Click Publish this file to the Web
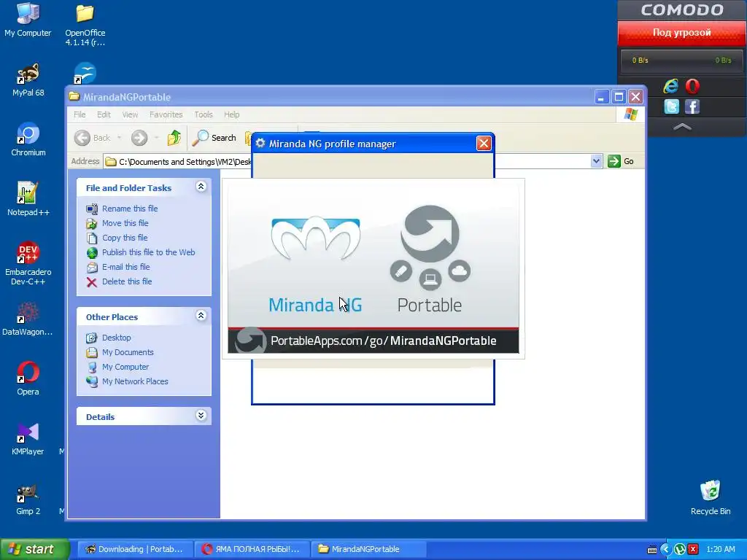The image size is (747, 560). click(x=141, y=252)
